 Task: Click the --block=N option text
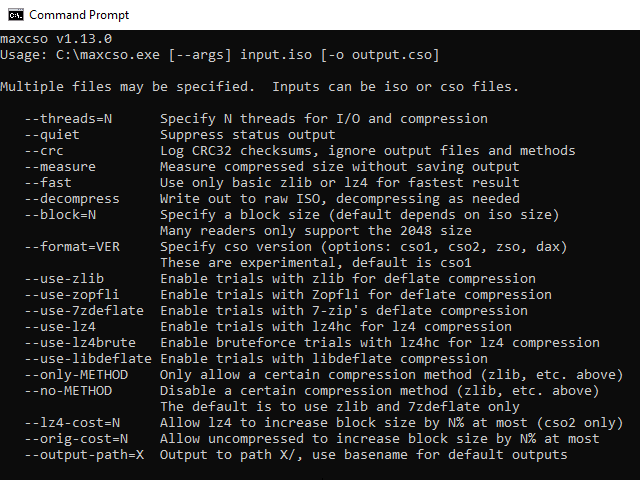pos(64,215)
